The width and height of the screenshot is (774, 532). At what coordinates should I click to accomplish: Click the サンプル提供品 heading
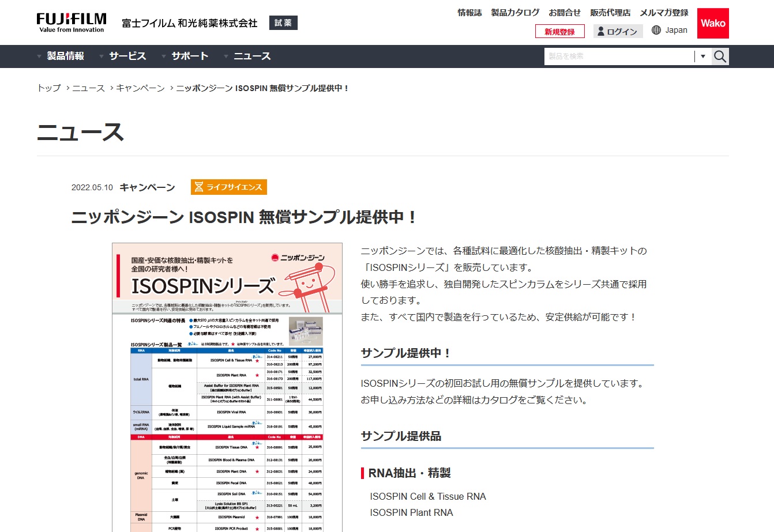click(x=401, y=436)
